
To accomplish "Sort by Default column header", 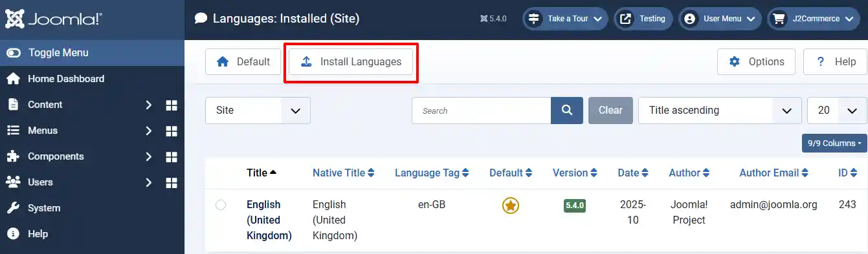I will coord(511,173).
